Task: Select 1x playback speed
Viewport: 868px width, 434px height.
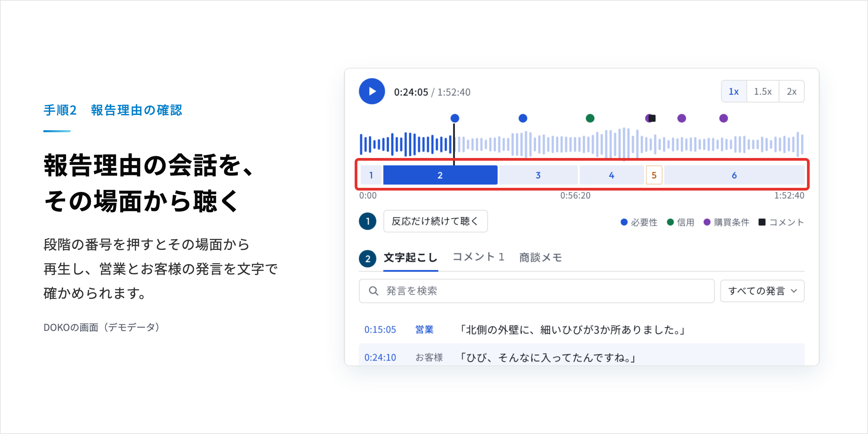Action: [x=734, y=92]
